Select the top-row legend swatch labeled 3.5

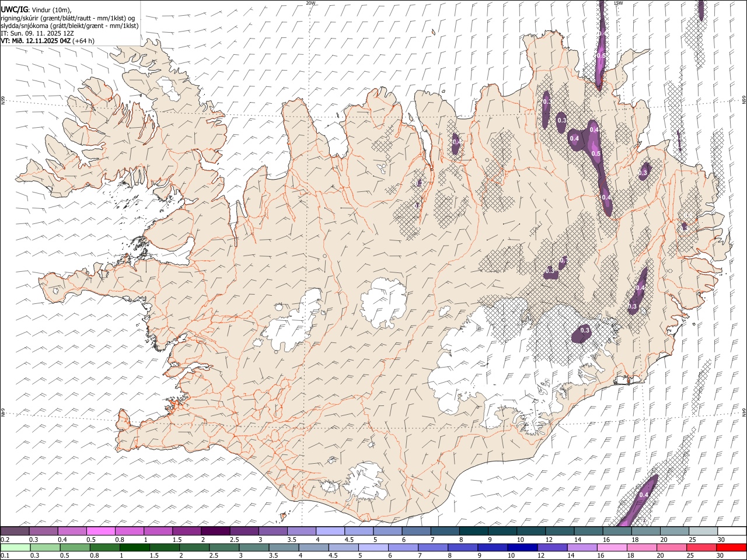tap(301, 531)
